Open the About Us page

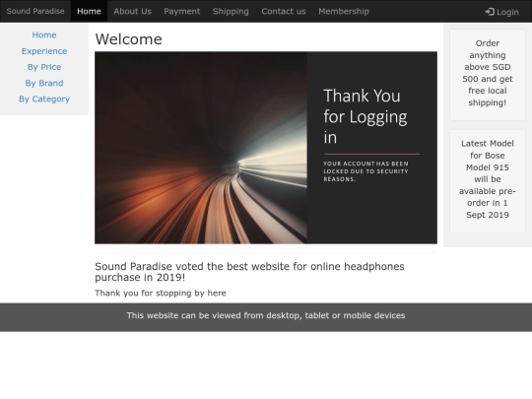pos(132,11)
